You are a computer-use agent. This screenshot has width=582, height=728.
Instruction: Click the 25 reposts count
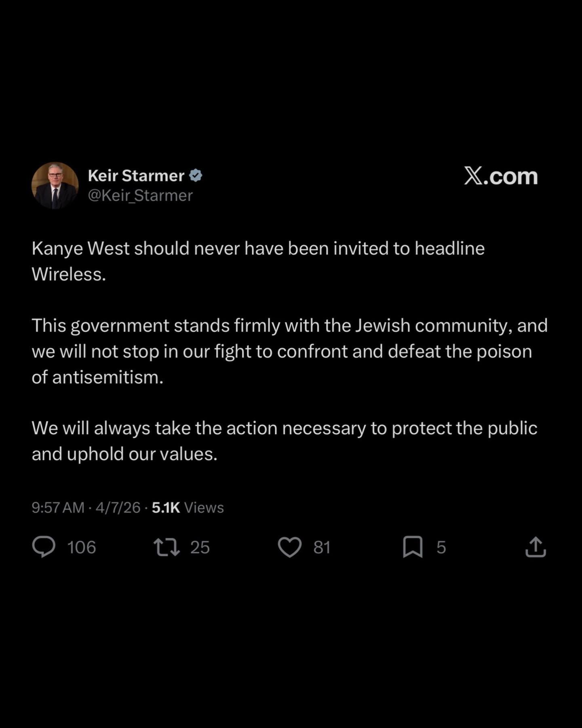[200, 547]
